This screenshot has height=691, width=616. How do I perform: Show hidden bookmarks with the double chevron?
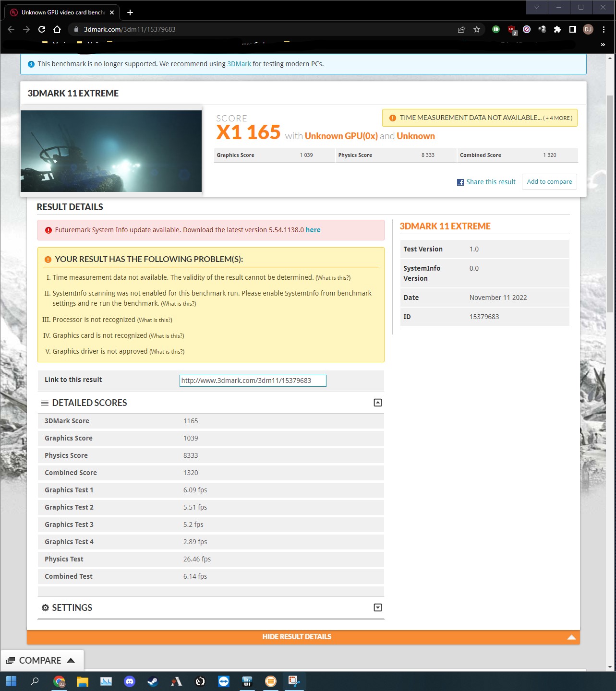tap(603, 45)
